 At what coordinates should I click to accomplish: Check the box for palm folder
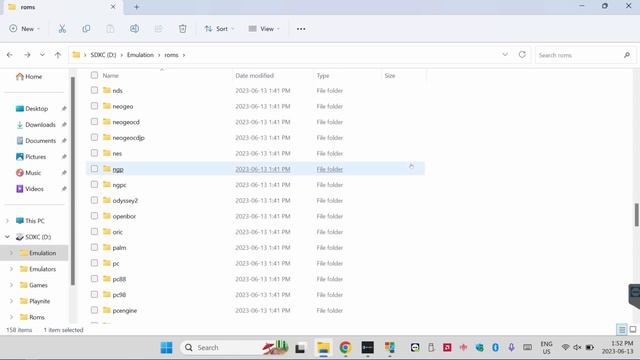(x=94, y=247)
